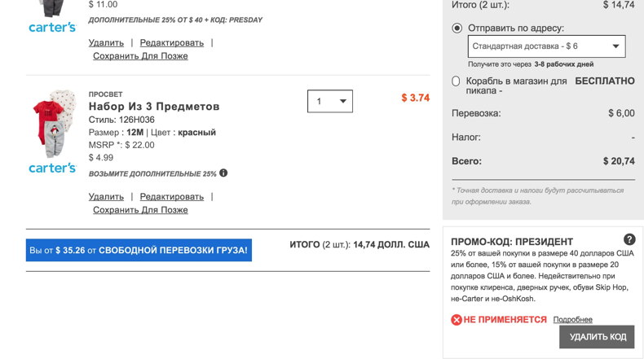This screenshot has width=644, height=359.
Task: Click the Carter's logo in the top item
Action: [52, 27]
